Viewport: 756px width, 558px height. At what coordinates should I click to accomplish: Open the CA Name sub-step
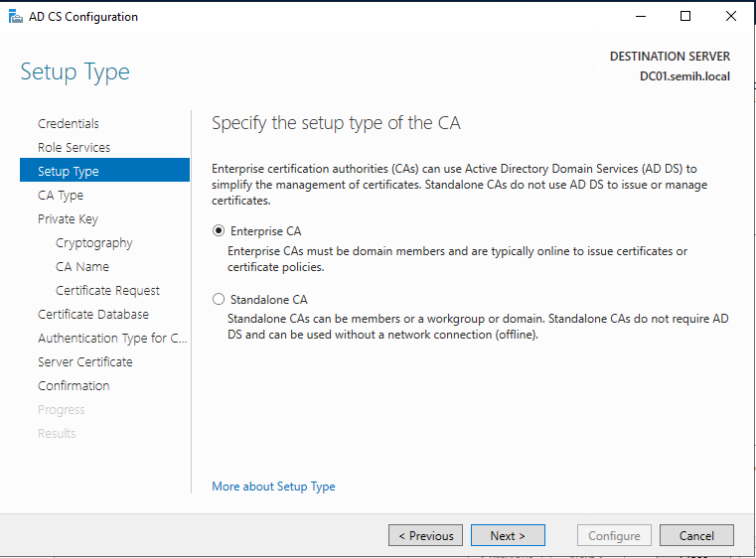82,267
